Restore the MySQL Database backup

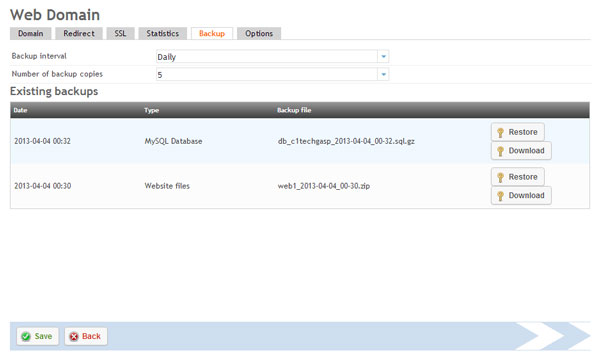pyautogui.click(x=518, y=132)
